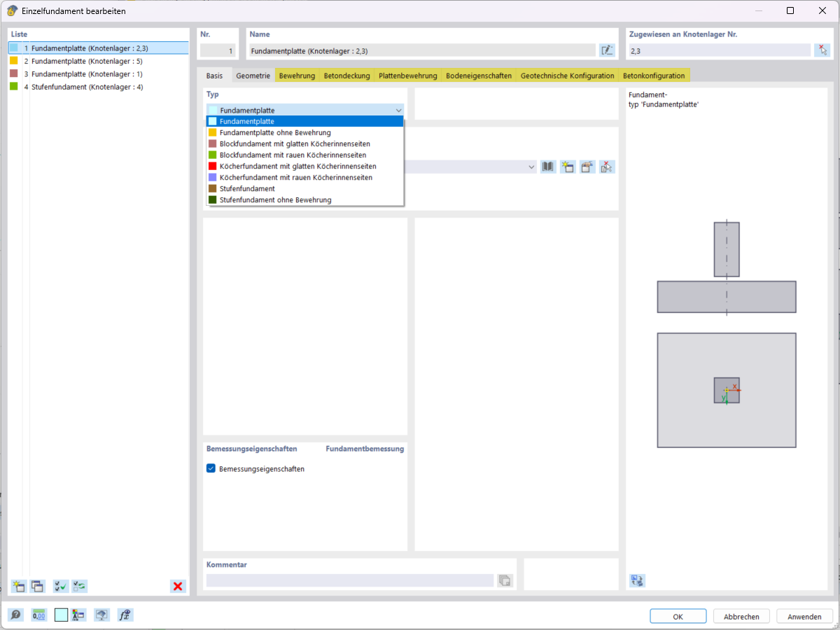The image size is (840, 630).
Task: Click the 'Zugewiesen an Knotenlager Nr.' field
Action: [x=719, y=50]
